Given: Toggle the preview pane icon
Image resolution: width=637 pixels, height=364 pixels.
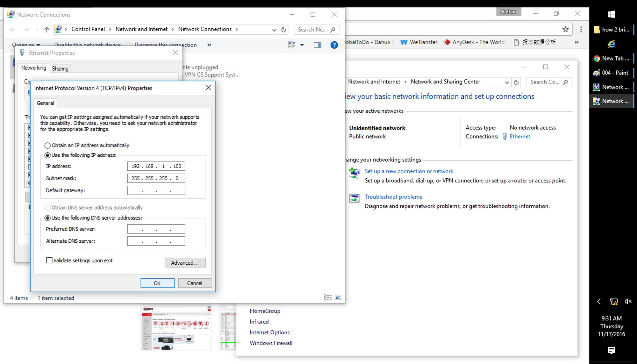Looking at the screenshot, I should tap(317, 45).
